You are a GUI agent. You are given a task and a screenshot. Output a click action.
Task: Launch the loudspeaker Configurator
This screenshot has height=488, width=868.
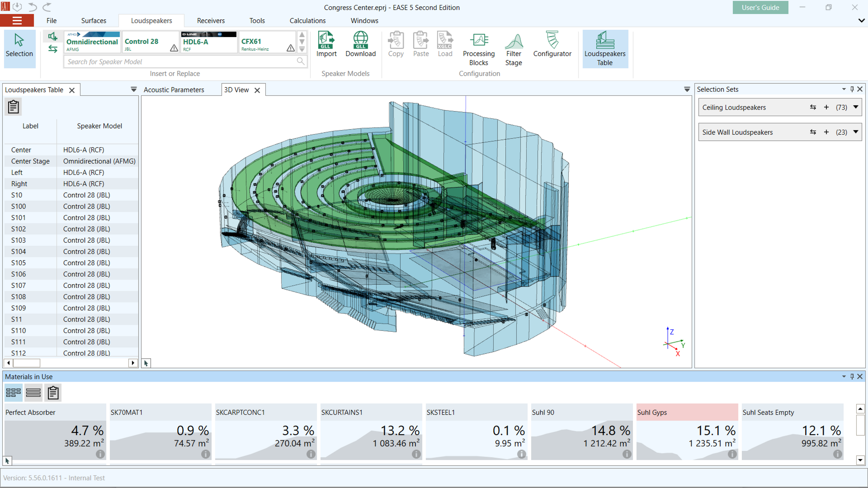coord(552,44)
